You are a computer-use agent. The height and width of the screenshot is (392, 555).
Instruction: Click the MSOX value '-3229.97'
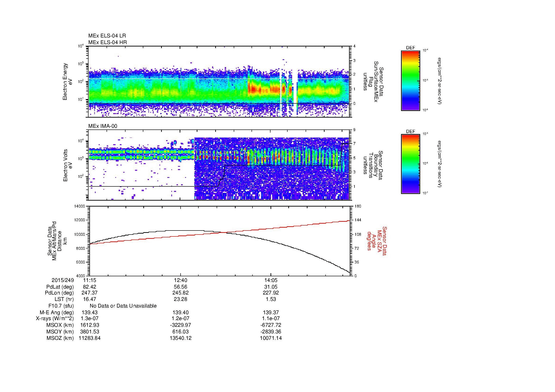(x=180, y=325)
